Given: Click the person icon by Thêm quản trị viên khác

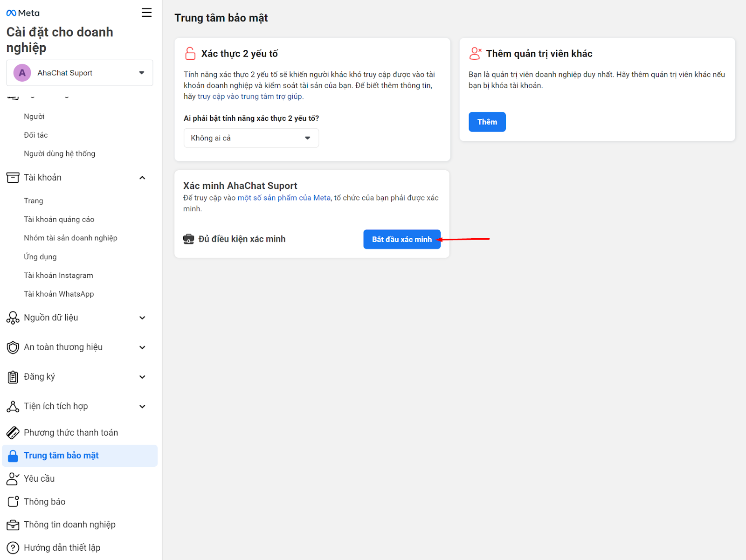Looking at the screenshot, I should tap(475, 53).
